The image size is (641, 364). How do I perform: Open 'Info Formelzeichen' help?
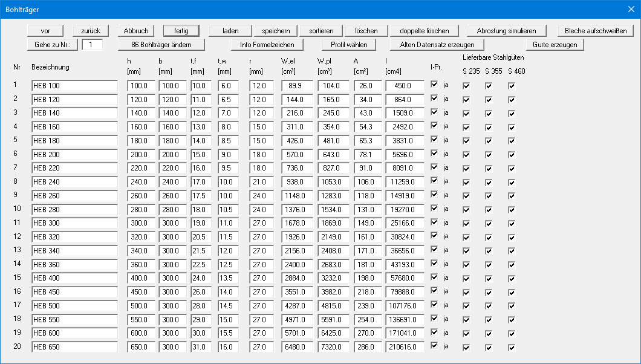pos(267,45)
